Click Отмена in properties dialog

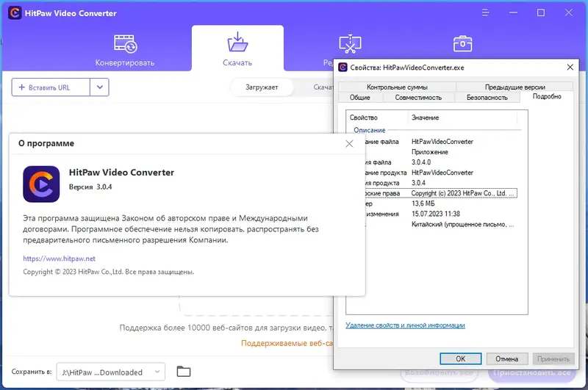[507, 359]
